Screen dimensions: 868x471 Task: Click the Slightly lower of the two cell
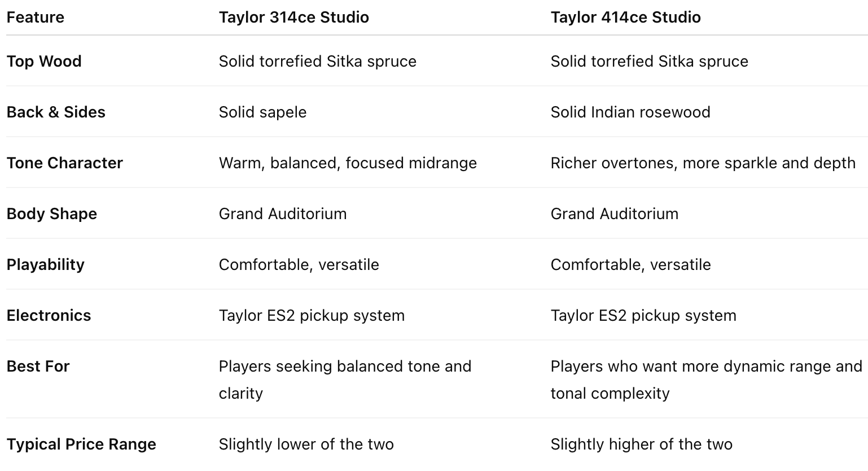(306, 444)
